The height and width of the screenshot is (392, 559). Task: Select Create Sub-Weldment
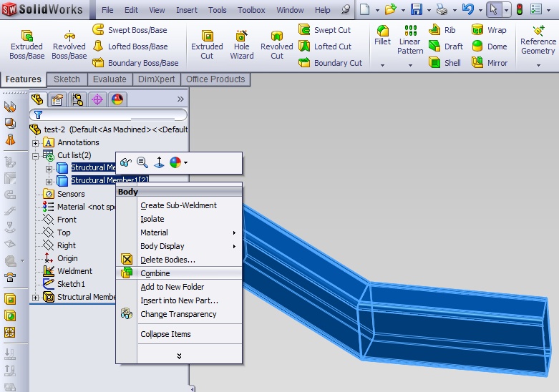(179, 205)
